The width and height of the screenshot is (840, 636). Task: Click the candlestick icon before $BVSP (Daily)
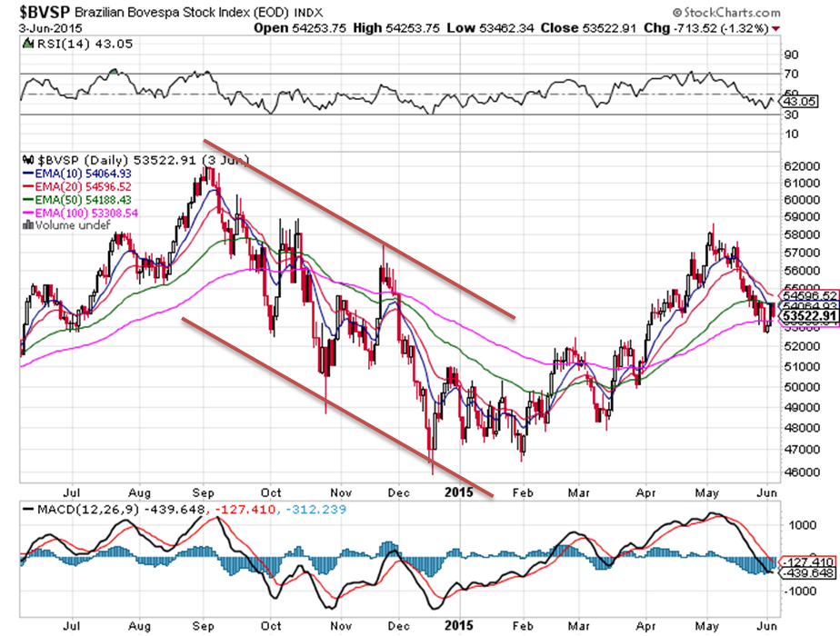pos(25,160)
